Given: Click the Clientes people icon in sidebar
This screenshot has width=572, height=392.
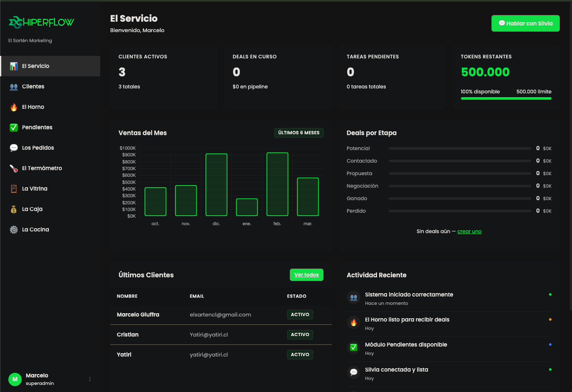Looking at the screenshot, I should click(x=14, y=87).
